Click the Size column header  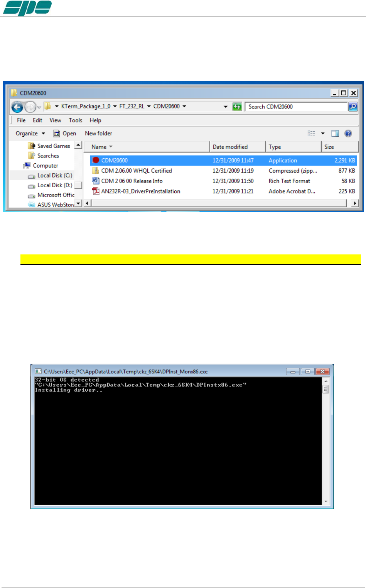pyautogui.click(x=340, y=147)
